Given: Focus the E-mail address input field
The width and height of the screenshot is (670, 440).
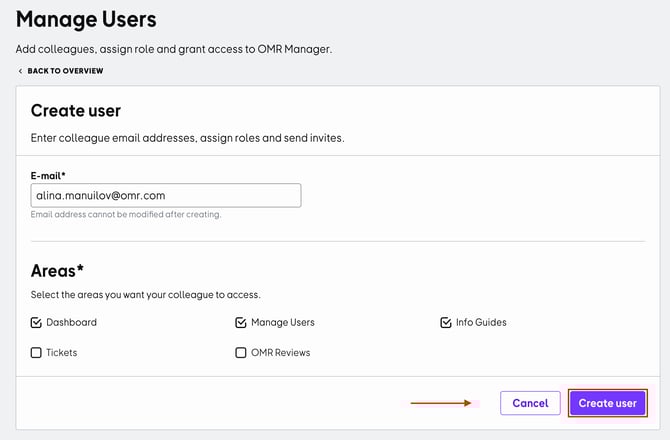Looking at the screenshot, I should (x=166, y=196).
